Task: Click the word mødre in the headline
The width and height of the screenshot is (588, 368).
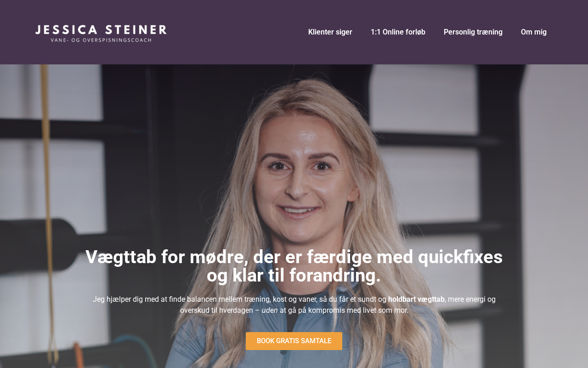Action: tap(218, 257)
